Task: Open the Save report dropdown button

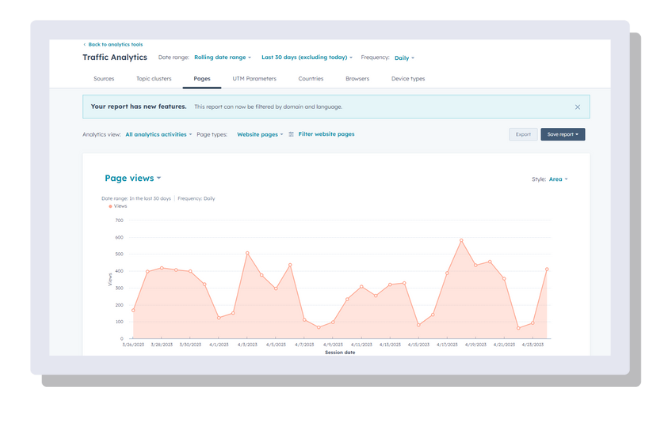Action: click(563, 134)
